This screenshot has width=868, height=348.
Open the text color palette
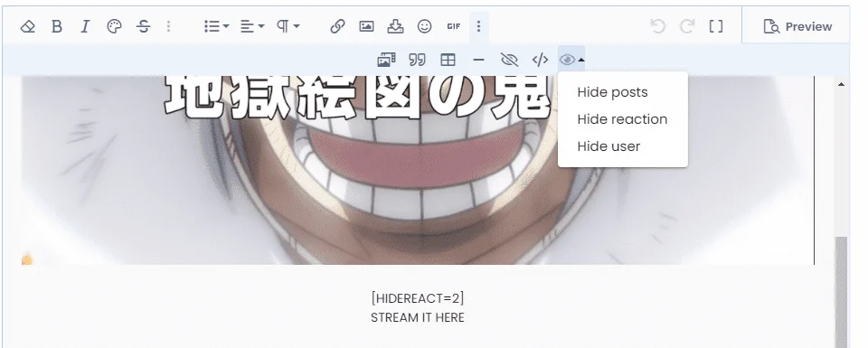click(x=114, y=26)
